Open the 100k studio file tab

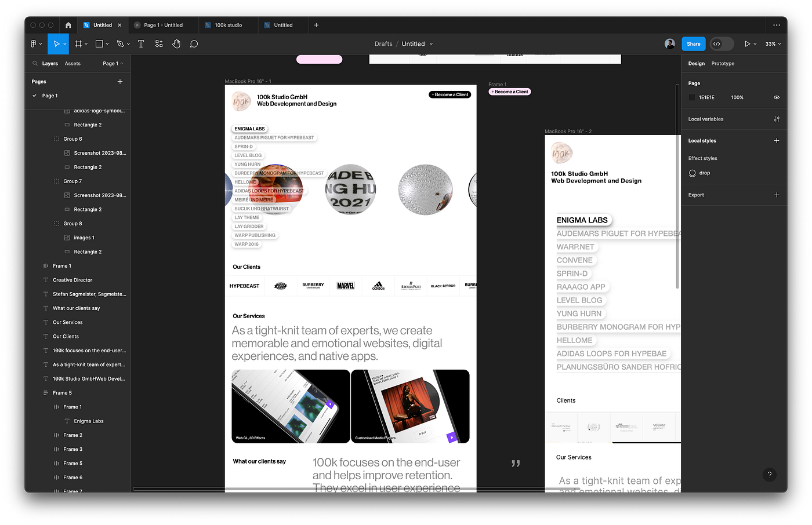229,25
